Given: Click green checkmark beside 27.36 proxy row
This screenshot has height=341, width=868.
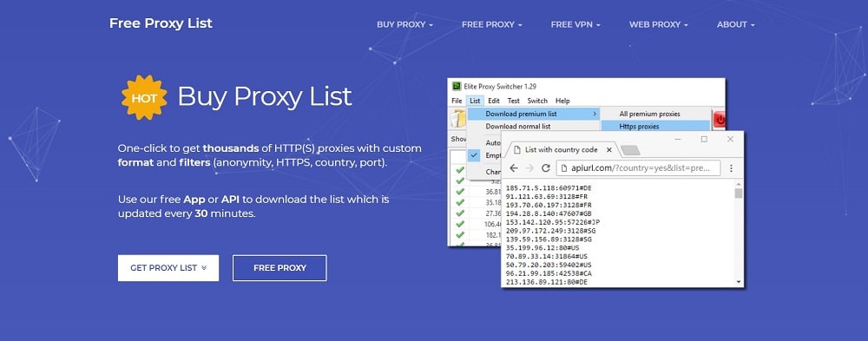Looking at the screenshot, I should point(459,213).
